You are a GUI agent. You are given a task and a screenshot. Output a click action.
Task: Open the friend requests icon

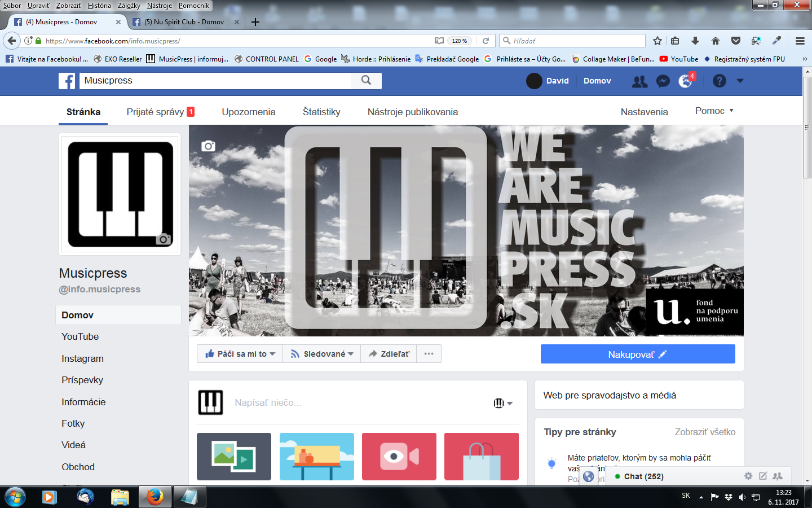[x=639, y=81]
